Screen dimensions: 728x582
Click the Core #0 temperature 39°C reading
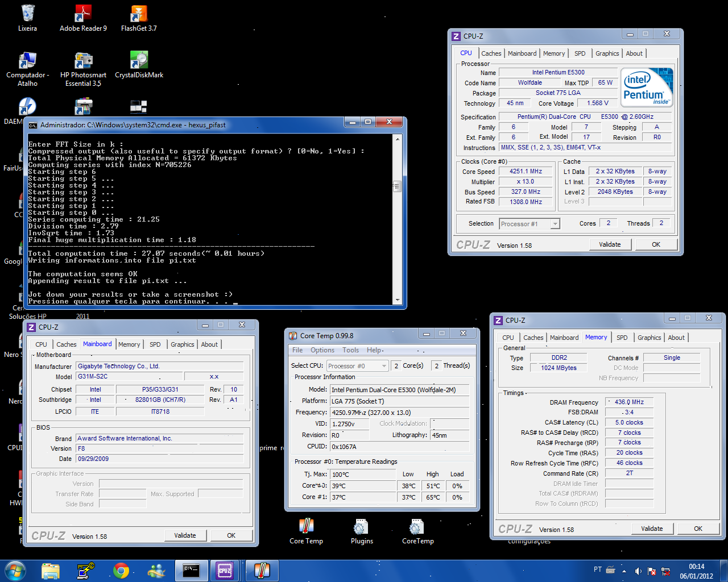[363, 486]
